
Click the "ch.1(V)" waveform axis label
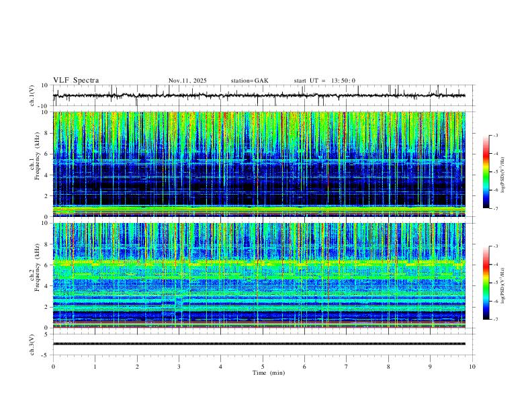click(x=32, y=95)
